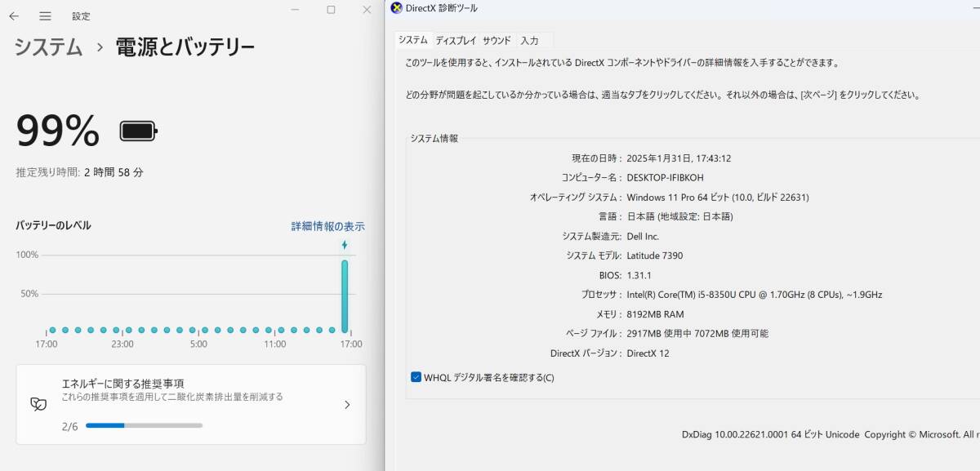
Task: Click the computer name DESKTOP-IFIBKOH
Action: point(665,177)
